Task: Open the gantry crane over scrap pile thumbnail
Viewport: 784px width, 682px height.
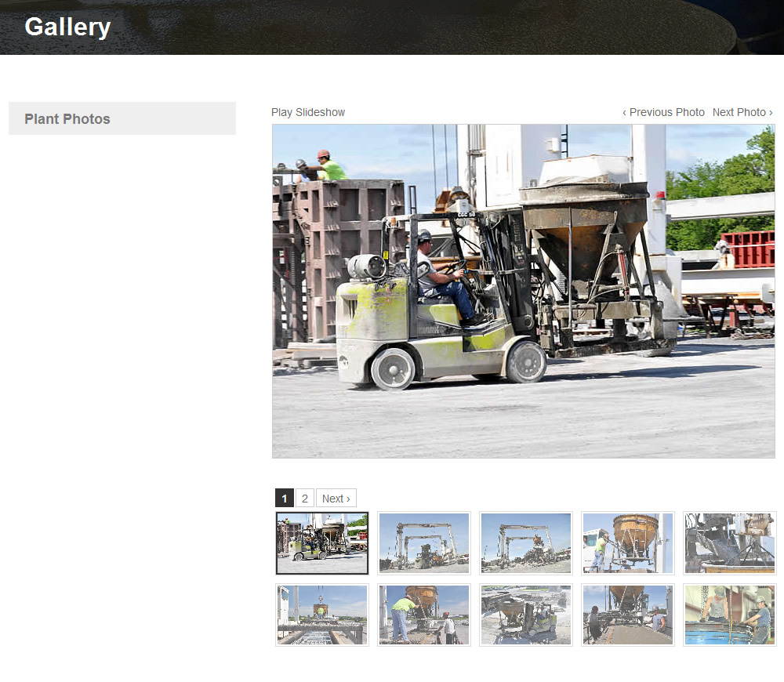Action: tap(526, 543)
